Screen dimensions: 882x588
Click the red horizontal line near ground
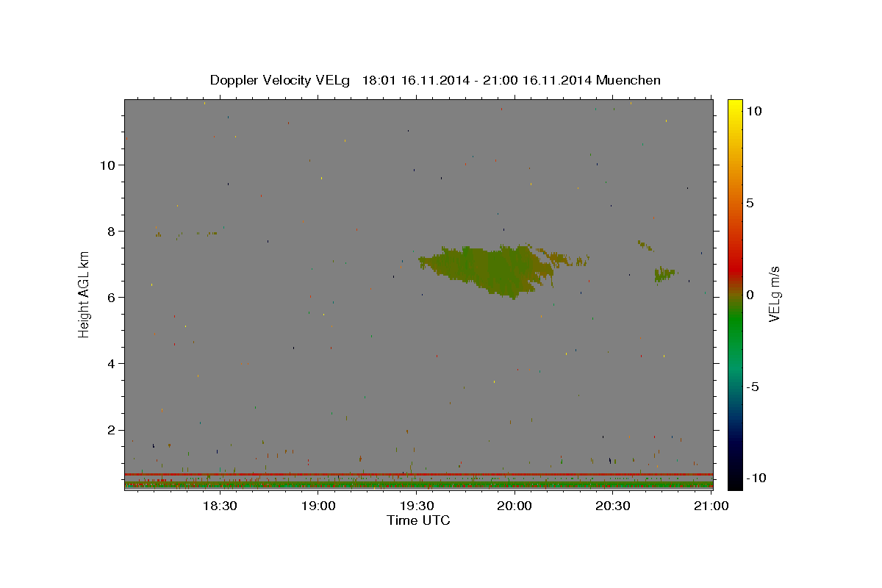pos(418,474)
